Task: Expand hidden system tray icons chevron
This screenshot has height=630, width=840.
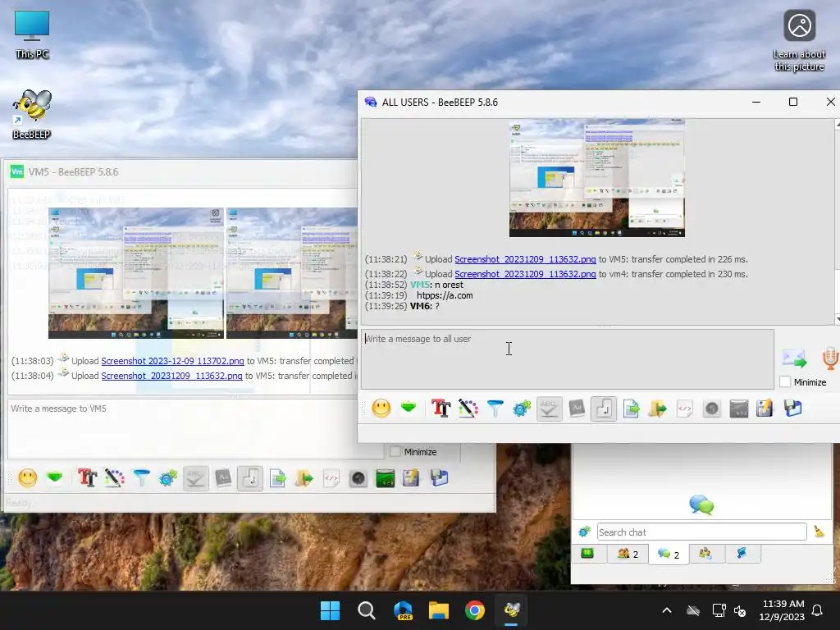Action: point(667,610)
